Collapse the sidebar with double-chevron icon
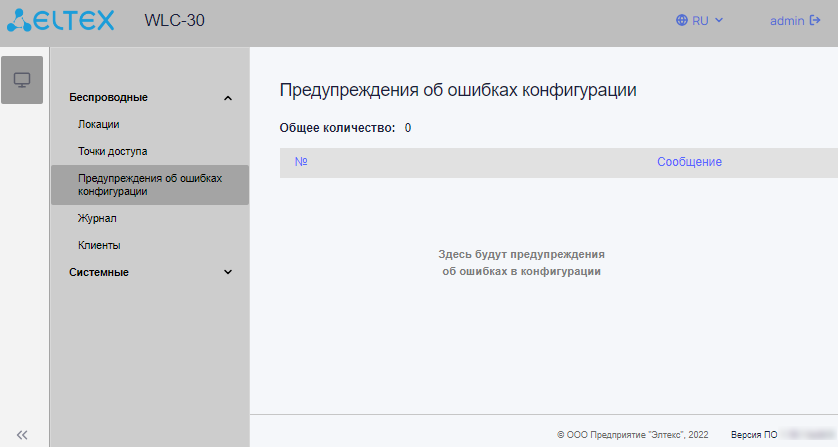 22,435
